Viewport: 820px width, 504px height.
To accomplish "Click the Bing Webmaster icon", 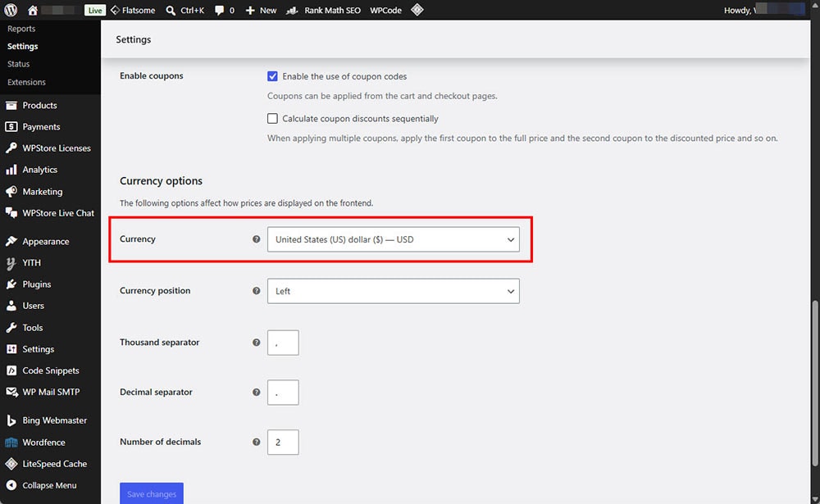I will pos(11,420).
